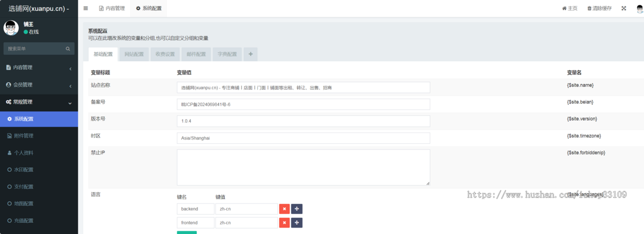Edit the frontend row zh-cn value

(x=246, y=223)
